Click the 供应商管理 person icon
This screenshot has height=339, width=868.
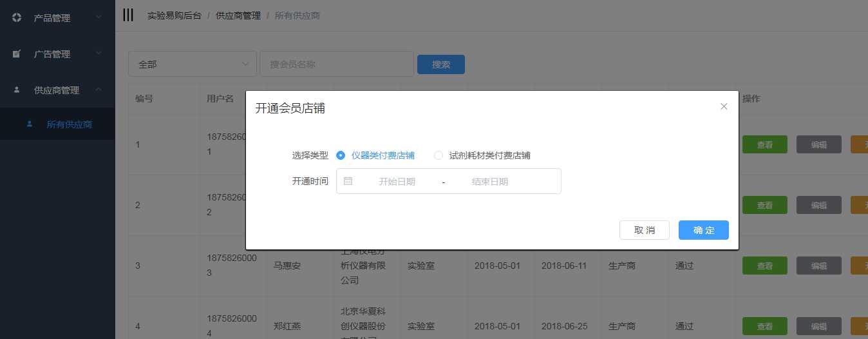(x=17, y=90)
